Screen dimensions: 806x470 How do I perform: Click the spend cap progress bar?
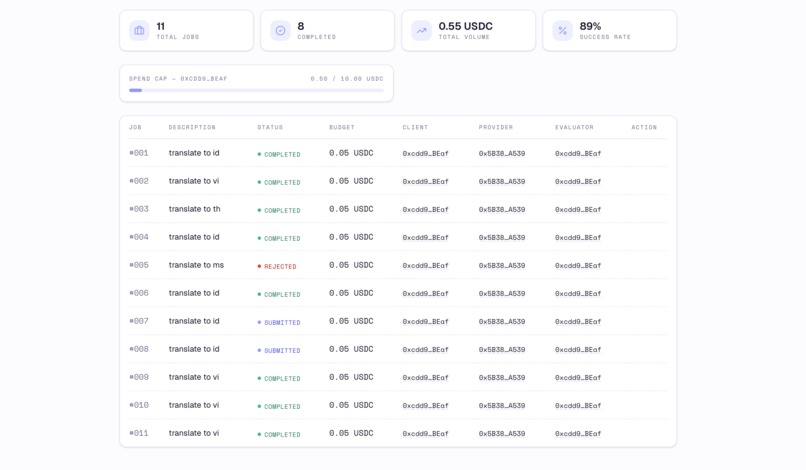pyautogui.click(x=256, y=91)
